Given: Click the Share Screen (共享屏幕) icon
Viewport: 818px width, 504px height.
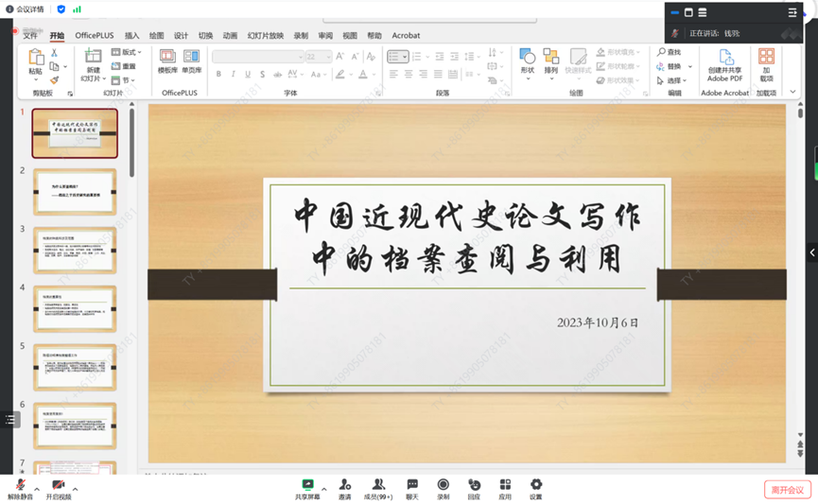Looking at the screenshot, I should click(x=307, y=485).
